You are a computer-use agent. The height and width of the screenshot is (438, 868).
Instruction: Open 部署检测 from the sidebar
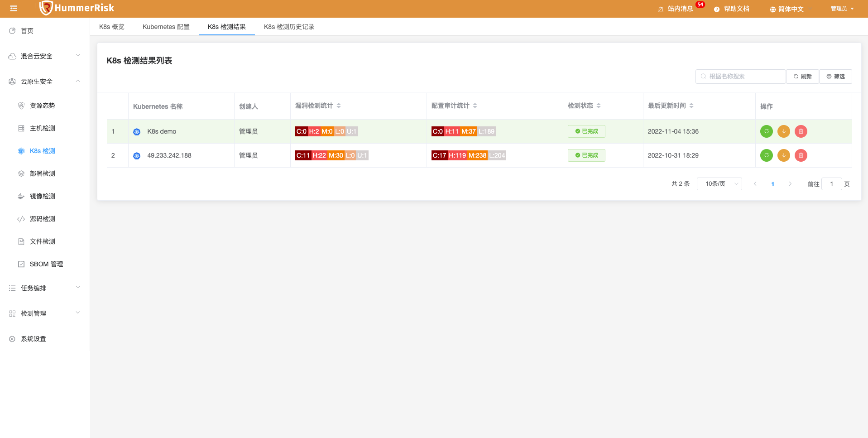pyautogui.click(x=42, y=173)
